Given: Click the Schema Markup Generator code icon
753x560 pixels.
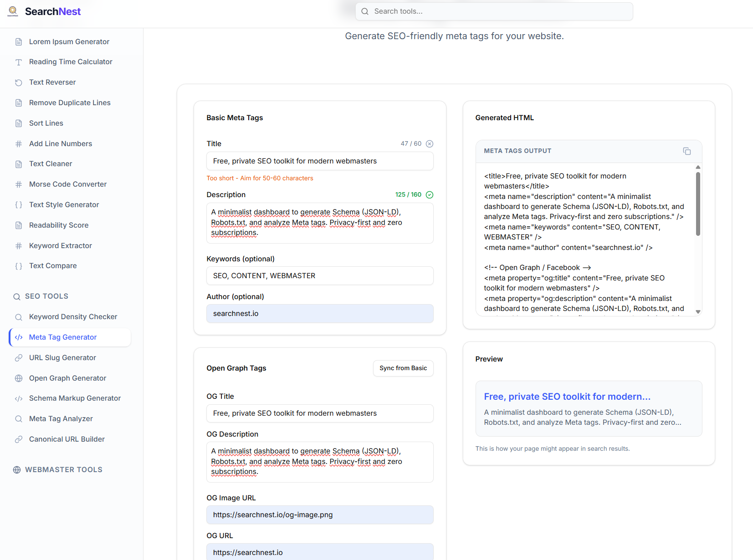Looking at the screenshot, I should 19,398.
